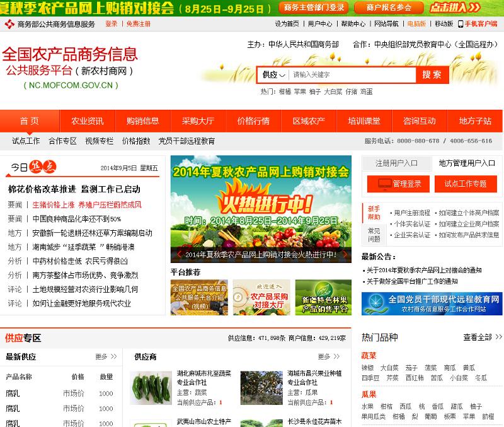Select the 常见问题 help tab
The image size is (504, 427).
[x=374, y=235]
